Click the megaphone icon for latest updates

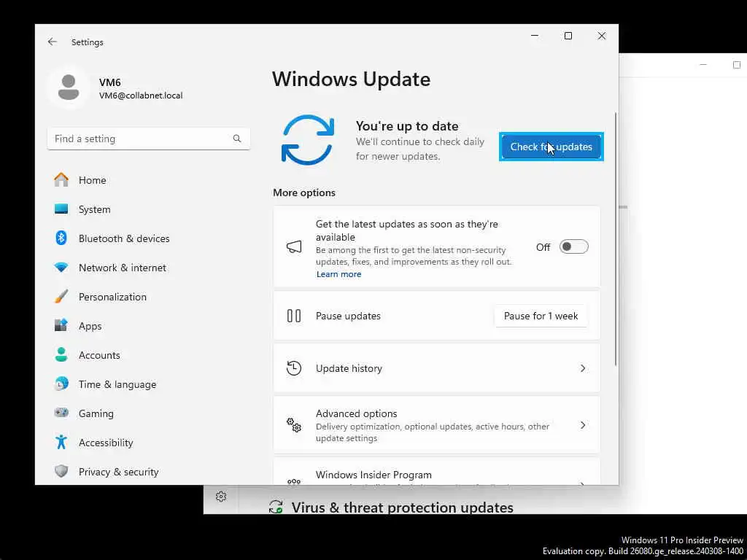(294, 246)
